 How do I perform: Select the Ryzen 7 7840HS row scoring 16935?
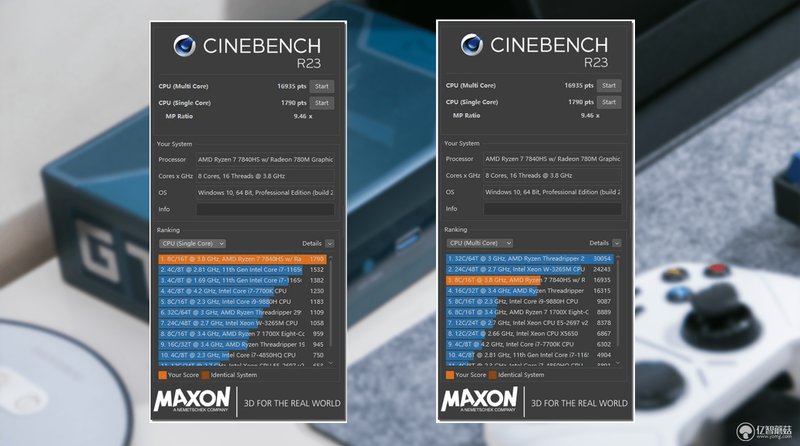(x=529, y=280)
